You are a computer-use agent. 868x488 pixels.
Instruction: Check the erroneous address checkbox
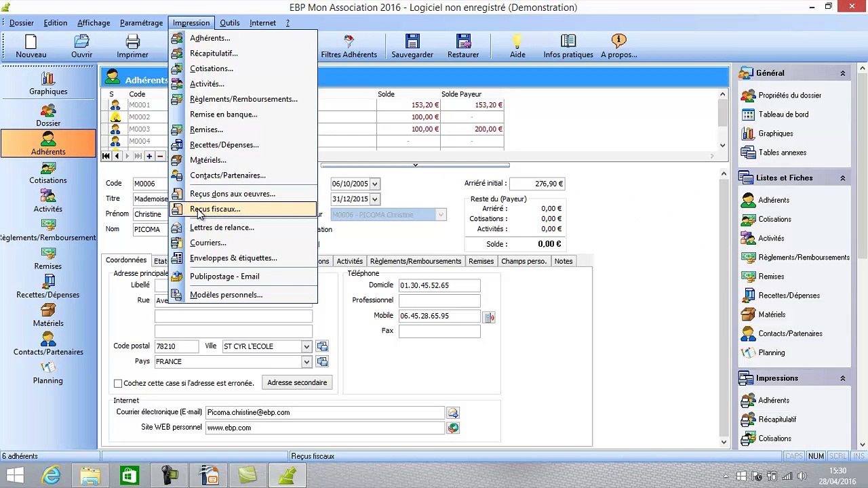[118, 384]
